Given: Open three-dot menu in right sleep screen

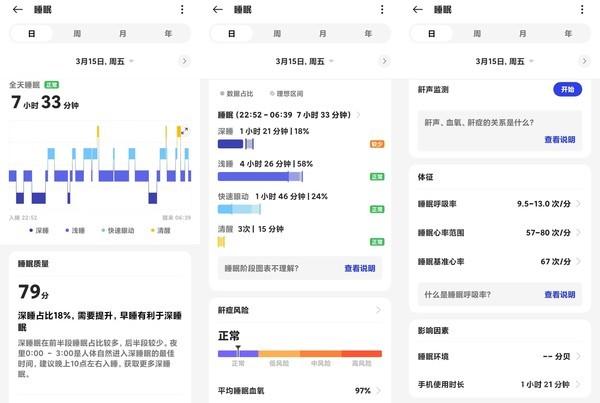Looking at the screenshot, I should coord(582,10).
